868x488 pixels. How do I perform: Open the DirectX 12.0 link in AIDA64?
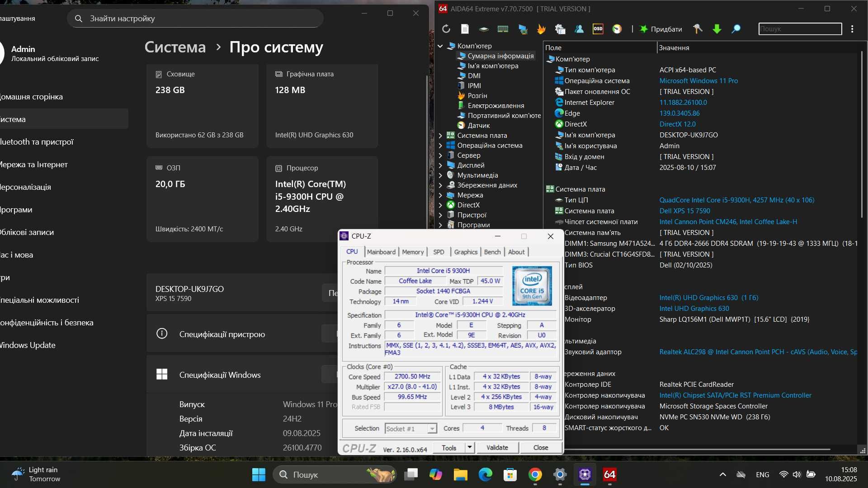[x=677, y=124]
